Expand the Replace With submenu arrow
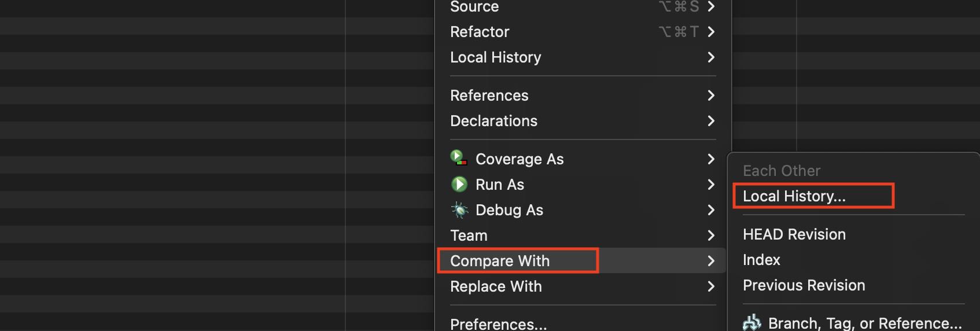Viewport: 980px width, 331px height. 711,286
